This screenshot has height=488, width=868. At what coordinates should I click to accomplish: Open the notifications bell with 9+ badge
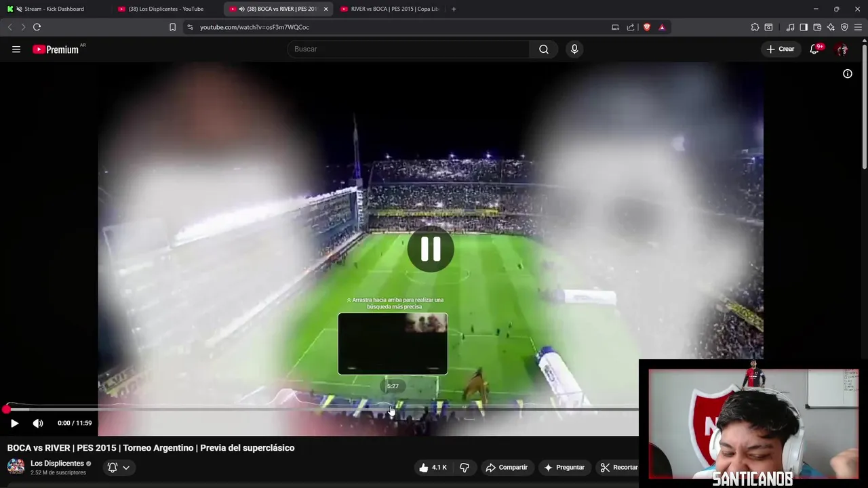(x=815, y=49)
